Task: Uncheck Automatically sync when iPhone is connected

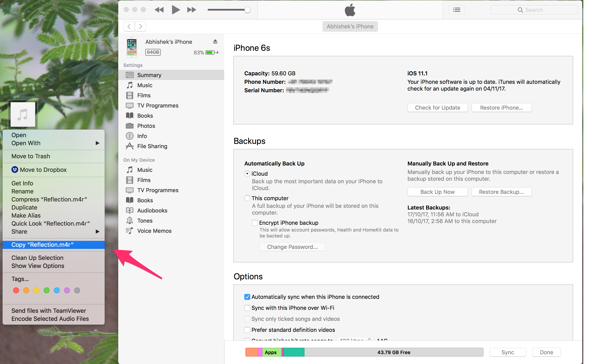Action: coord(247,297)
